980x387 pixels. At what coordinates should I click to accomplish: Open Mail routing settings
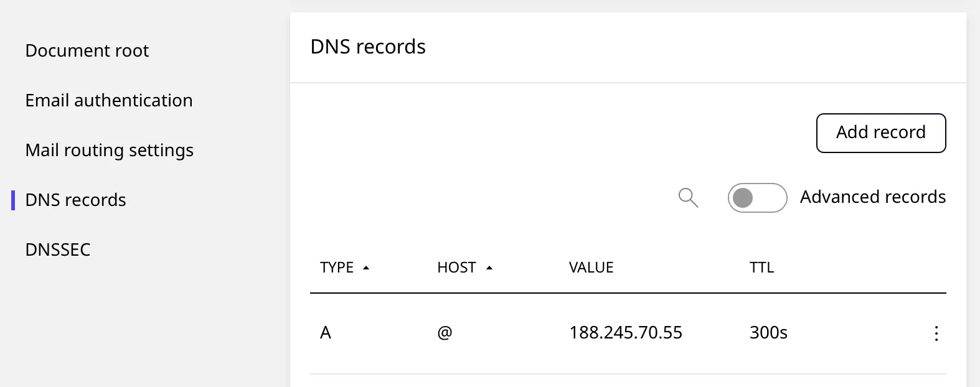109,150
